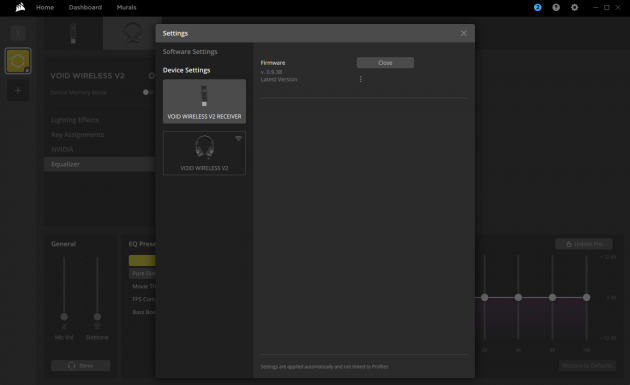Close the Settings dialog with X
Image resolution: width=630 pixels, height=385 pixels.
[464, 33]
